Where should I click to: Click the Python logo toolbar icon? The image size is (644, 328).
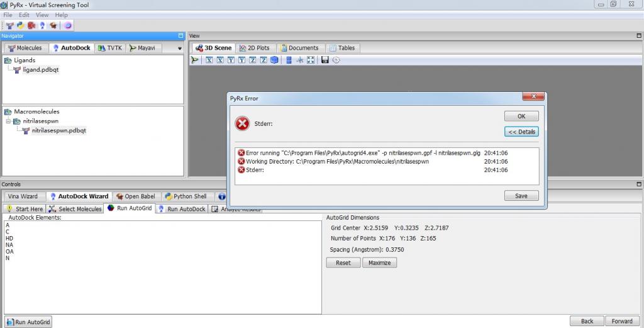pos(21,25)
